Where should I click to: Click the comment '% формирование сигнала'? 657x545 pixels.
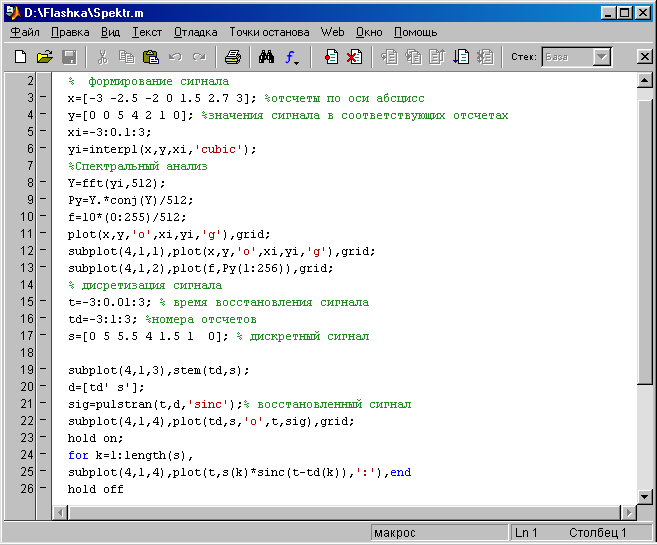click(x=149, y=81)
